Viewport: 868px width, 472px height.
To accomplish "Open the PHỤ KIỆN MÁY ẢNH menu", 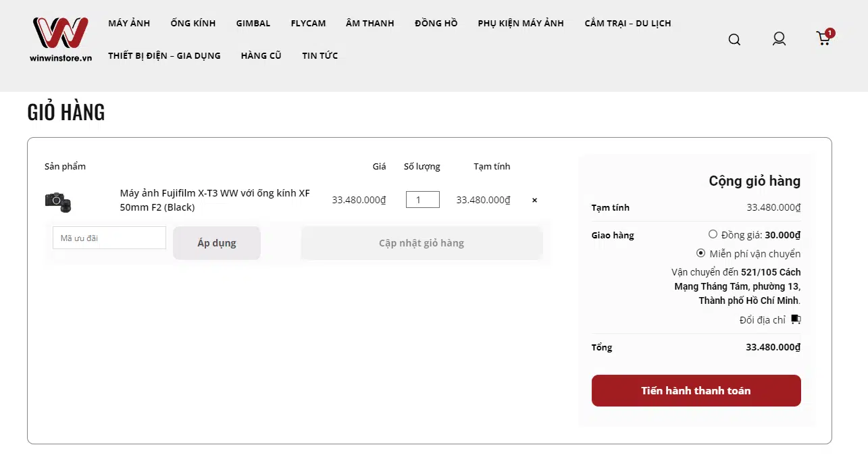I will (x=521, y=23).
